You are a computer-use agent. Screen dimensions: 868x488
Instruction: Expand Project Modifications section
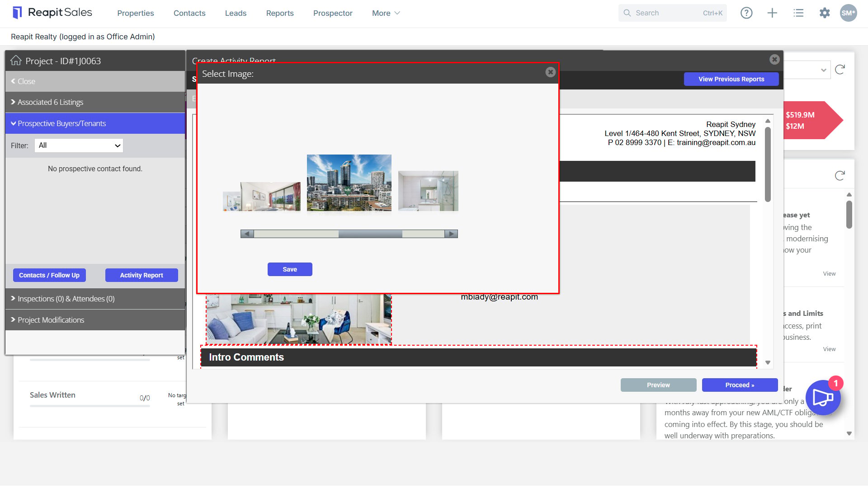[95, 320]
